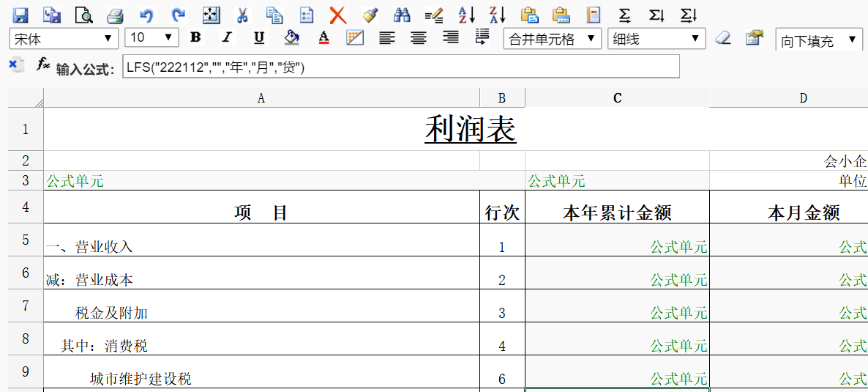Image resolution: width=868 pixels, height=392 pixels.
Task: Click the 本年累计金额 header cell
Action: [617, 207]
